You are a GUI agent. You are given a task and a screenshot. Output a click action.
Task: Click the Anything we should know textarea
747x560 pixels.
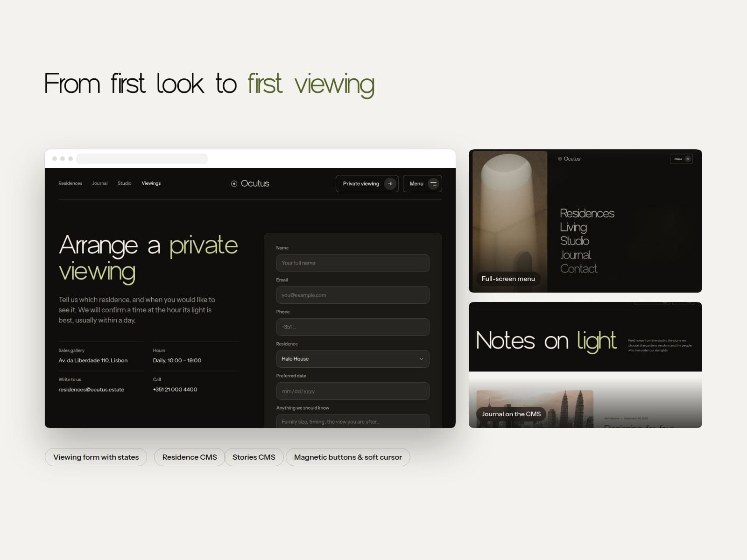pyautogui.click(x=352, y=421)
